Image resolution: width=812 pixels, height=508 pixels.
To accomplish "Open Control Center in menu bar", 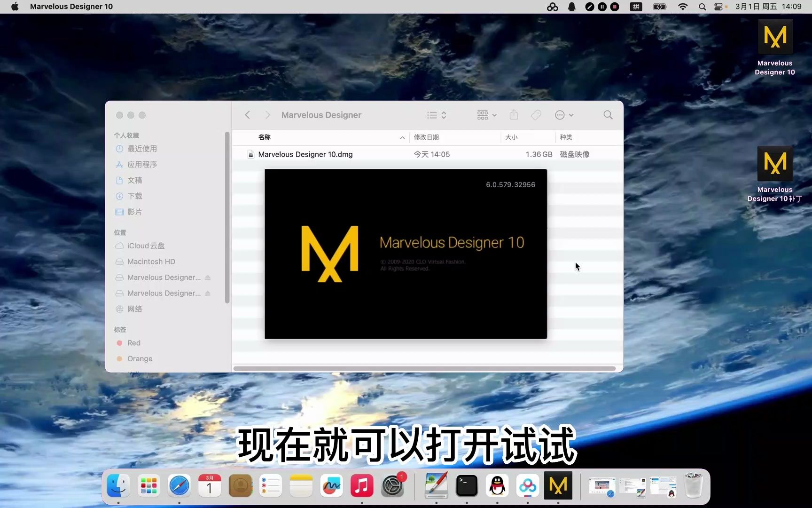I will coord(718,7).
